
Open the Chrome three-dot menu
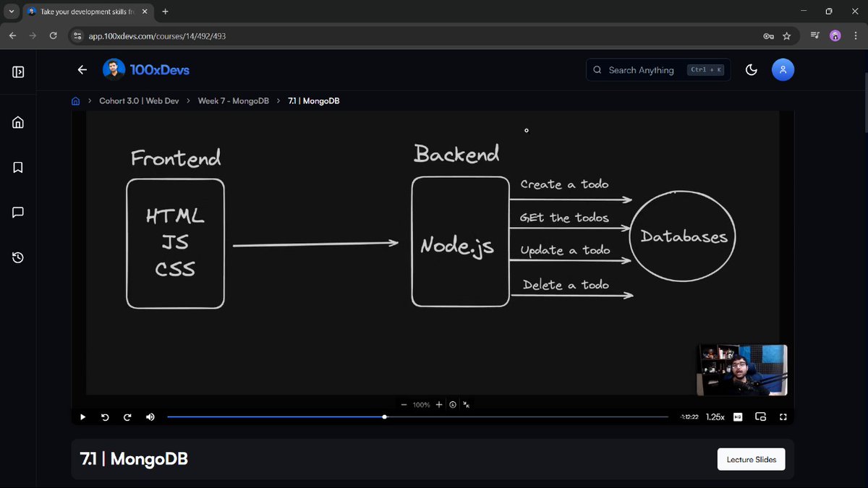(855, 35)
